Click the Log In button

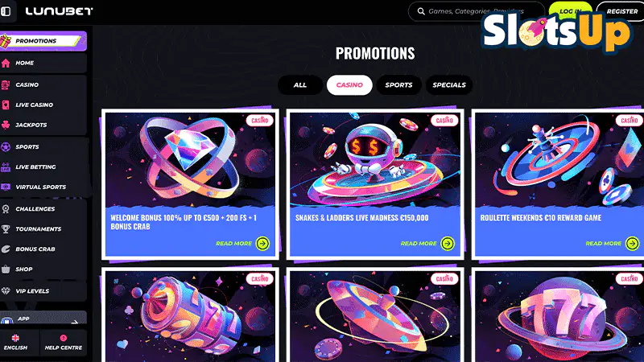[x=571, y=11]
